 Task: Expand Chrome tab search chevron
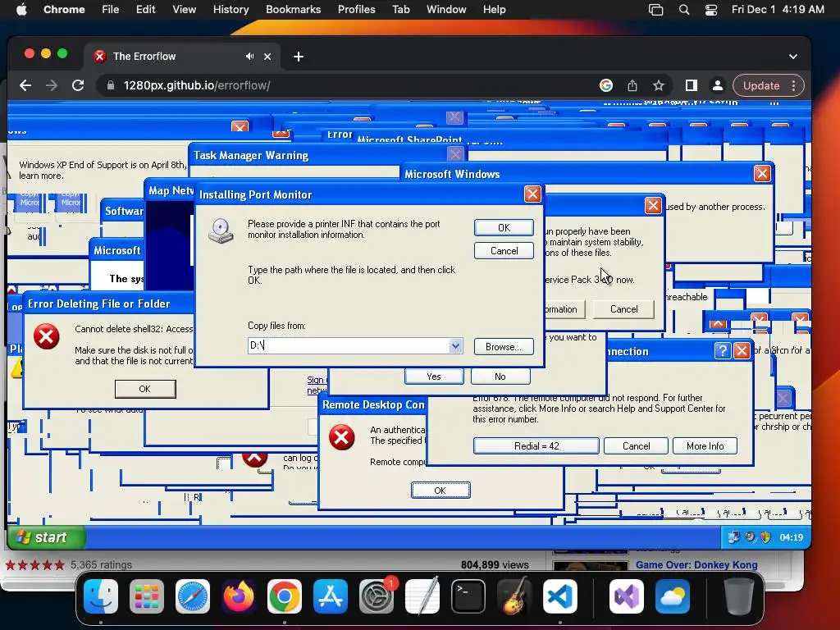[793, 57]
